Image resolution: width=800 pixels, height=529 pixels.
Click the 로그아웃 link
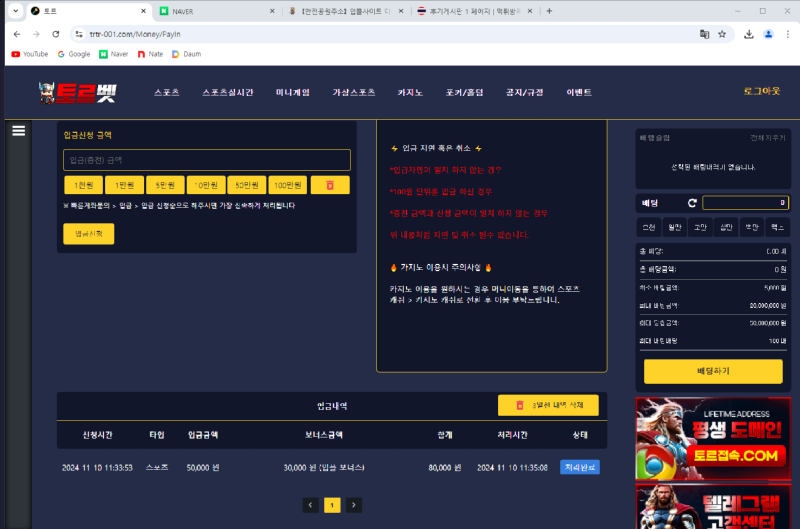coord(761,91)
